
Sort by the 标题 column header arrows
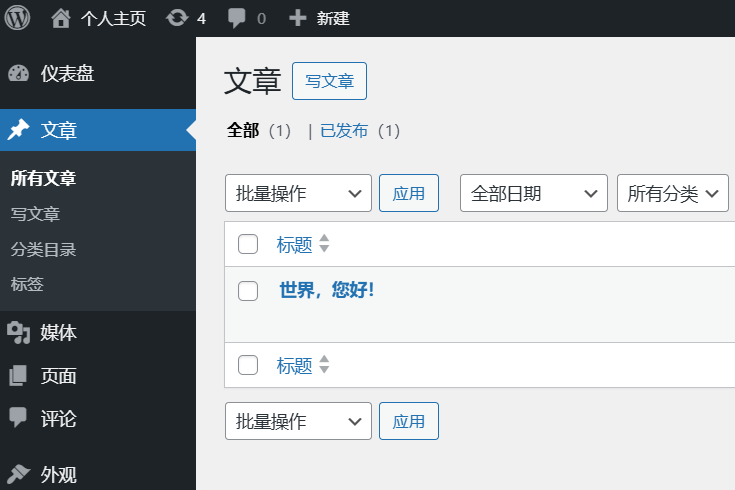coord(324,244)
